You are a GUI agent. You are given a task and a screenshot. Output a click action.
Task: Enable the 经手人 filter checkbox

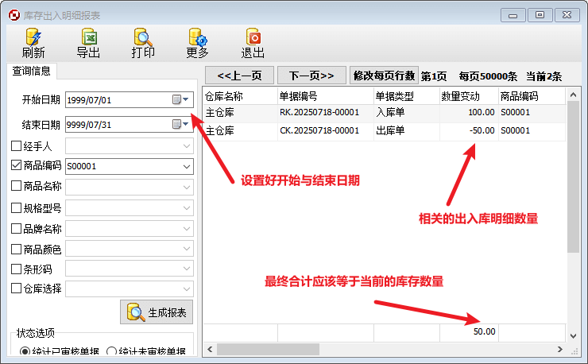(16, 145)
